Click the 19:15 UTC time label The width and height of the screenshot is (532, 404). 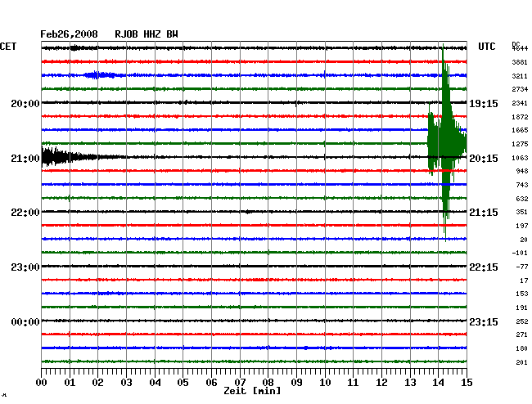484,103
